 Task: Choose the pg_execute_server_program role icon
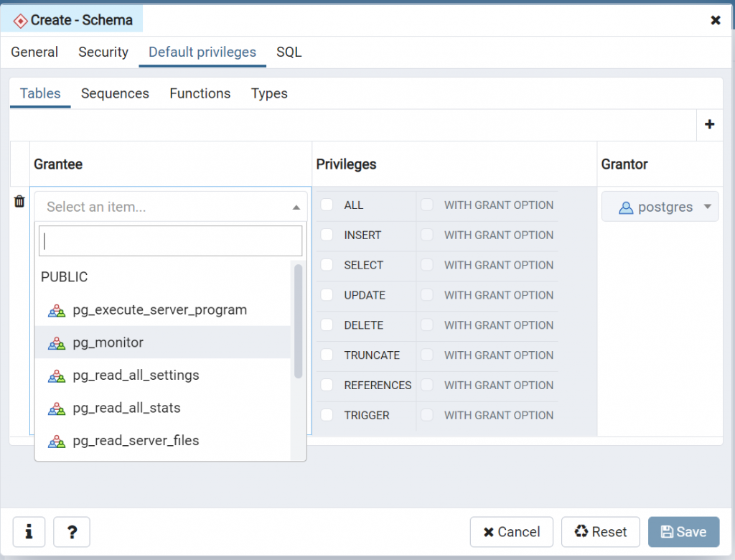(57, 311)
